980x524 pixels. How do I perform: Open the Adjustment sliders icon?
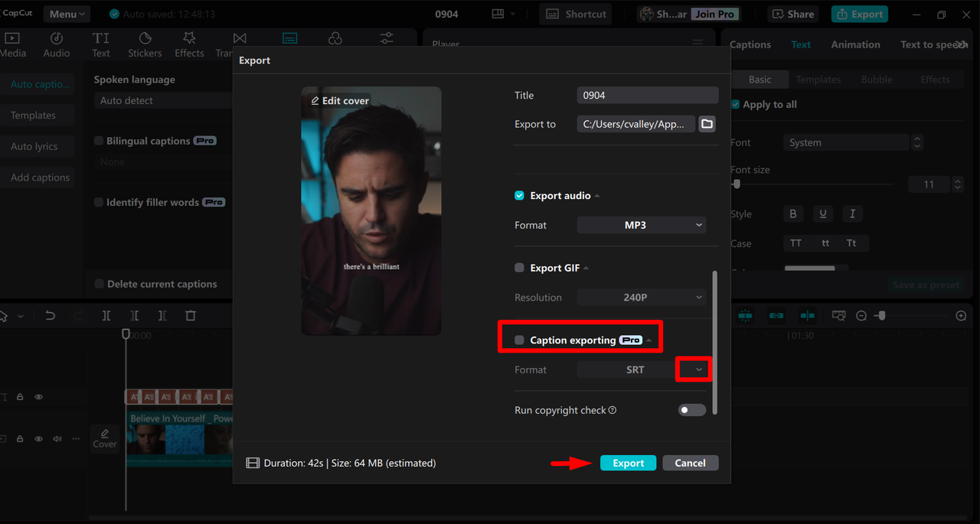[x=387, y=38]
